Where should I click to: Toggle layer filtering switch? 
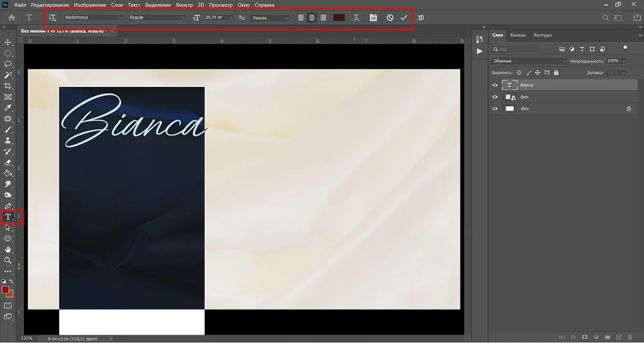(x=625, y=48)
